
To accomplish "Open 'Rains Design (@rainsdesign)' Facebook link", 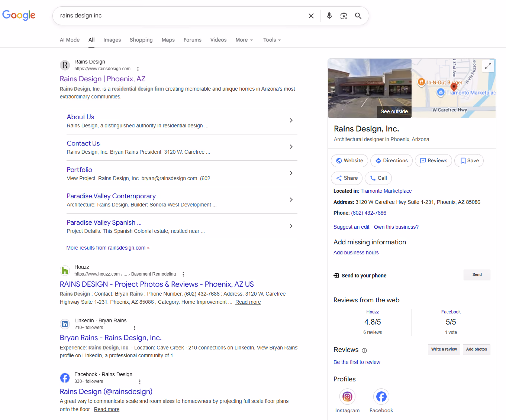I will click(x=106, y=391).
